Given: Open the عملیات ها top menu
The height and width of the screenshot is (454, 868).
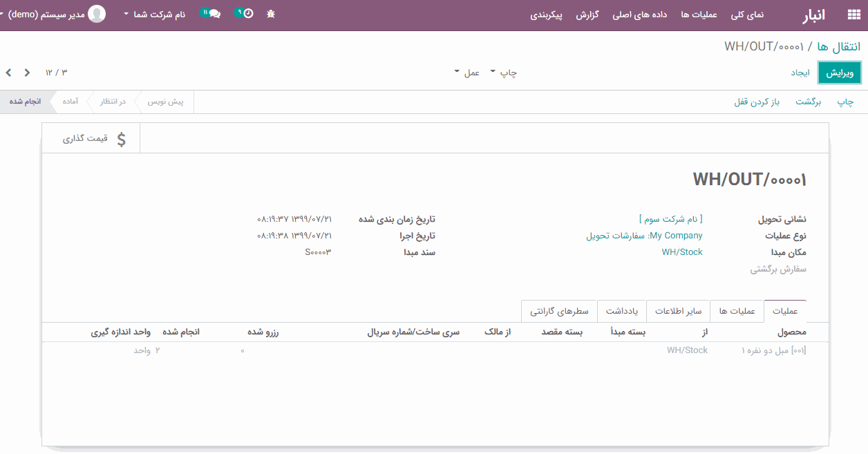Looking at the screenshot, I should (x=699, y=15).
